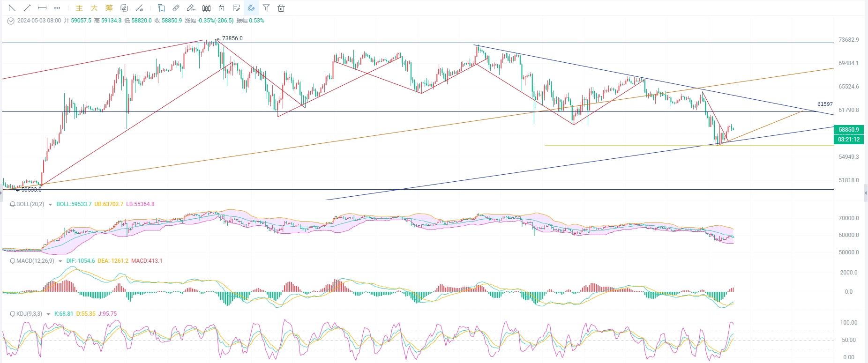The height and width of the screenshot is (363, 868).
Task: Click the amplitude value 0.53%
Action: click(x=256, y=21)
